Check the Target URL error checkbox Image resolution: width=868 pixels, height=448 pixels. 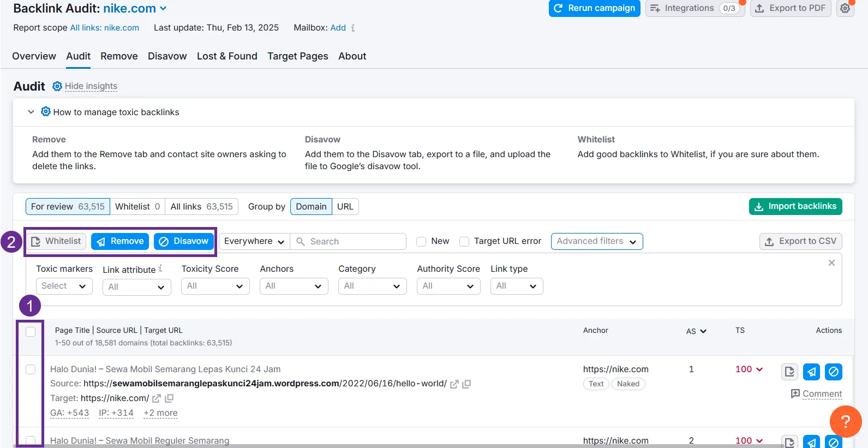tap(464, 242)
